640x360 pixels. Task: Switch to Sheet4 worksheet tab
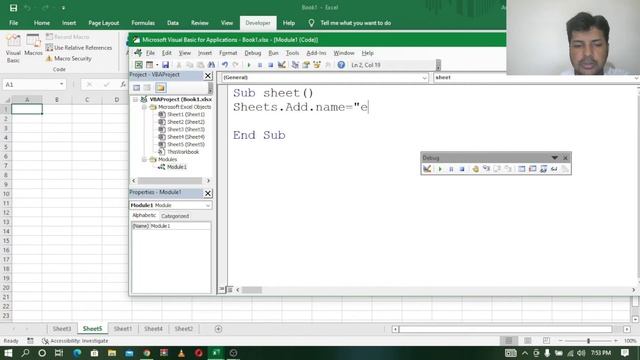pos(153,329)
